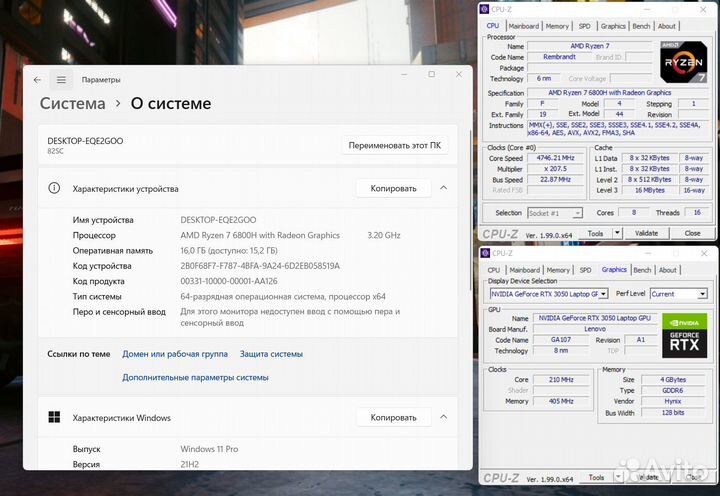Open the Settings hamburger navigation menu

pos(61,80)
